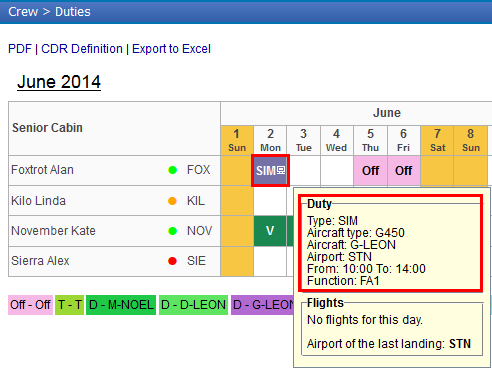Click the June month header

(387, 113)
